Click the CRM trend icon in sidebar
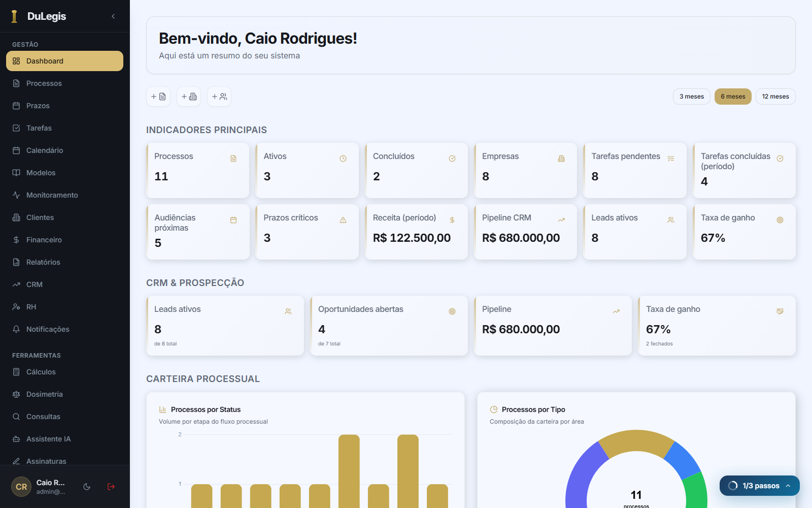Viewport: 812px width, 508px height. tap(16, 284)
